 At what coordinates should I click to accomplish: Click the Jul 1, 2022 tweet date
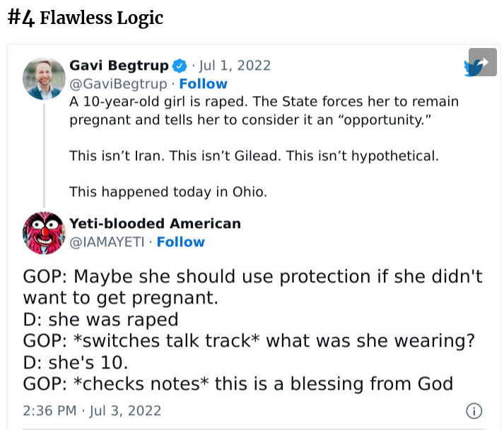tap(235, 66)
